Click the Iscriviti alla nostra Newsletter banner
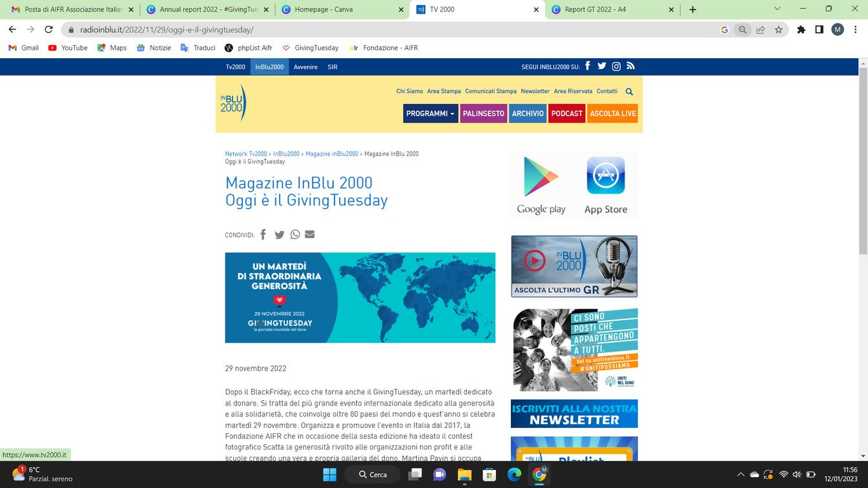The image size is (868, 488). (x=574, y=414)
